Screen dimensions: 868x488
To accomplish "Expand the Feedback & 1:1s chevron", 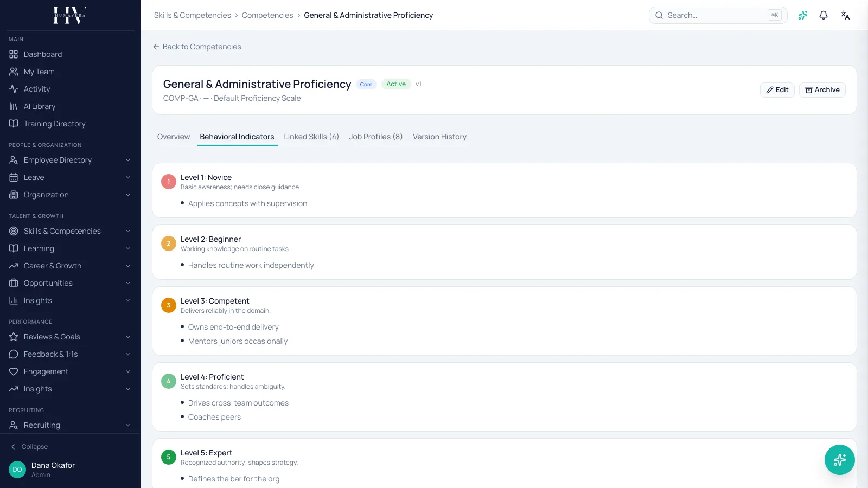I will coord(128,354).
